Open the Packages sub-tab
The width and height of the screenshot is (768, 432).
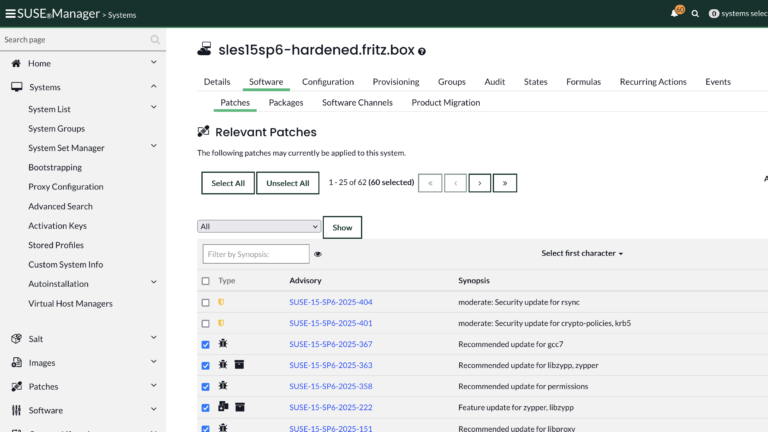(286, 102)
